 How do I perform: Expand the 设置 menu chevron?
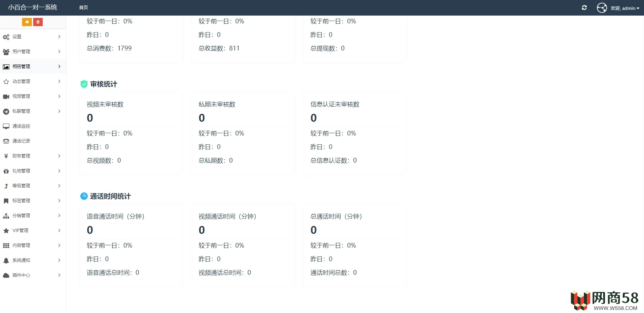[x=59, y=37]
